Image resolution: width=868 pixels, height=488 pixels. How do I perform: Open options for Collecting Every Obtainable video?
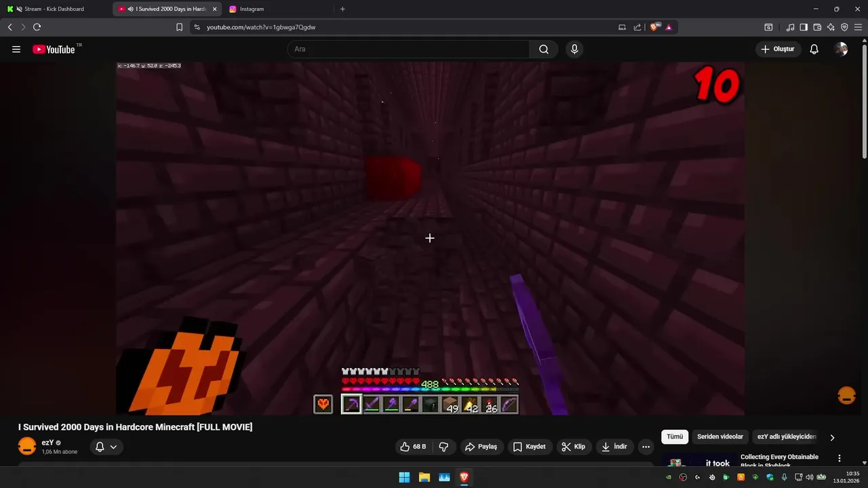point(840,459)
